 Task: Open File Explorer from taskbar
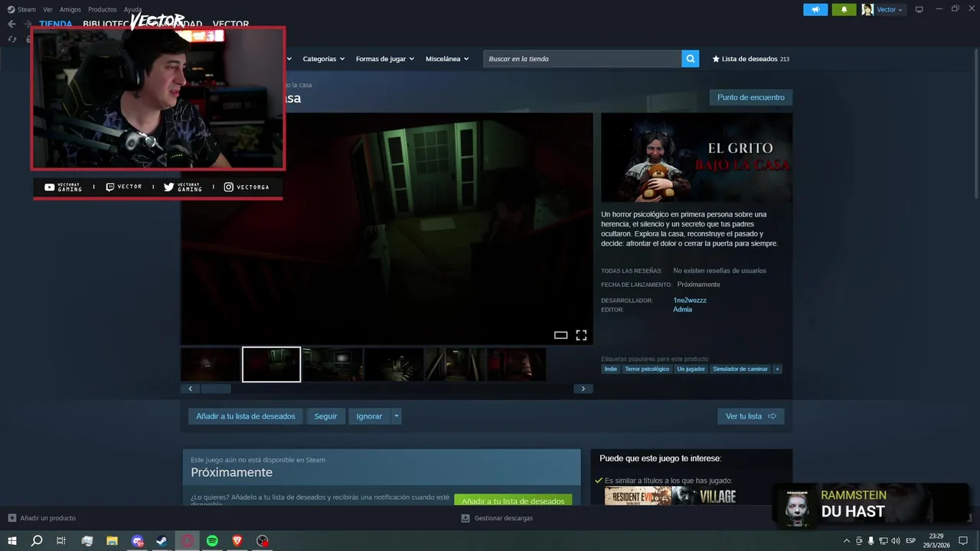pyautogui.click(x=112, y=541)
